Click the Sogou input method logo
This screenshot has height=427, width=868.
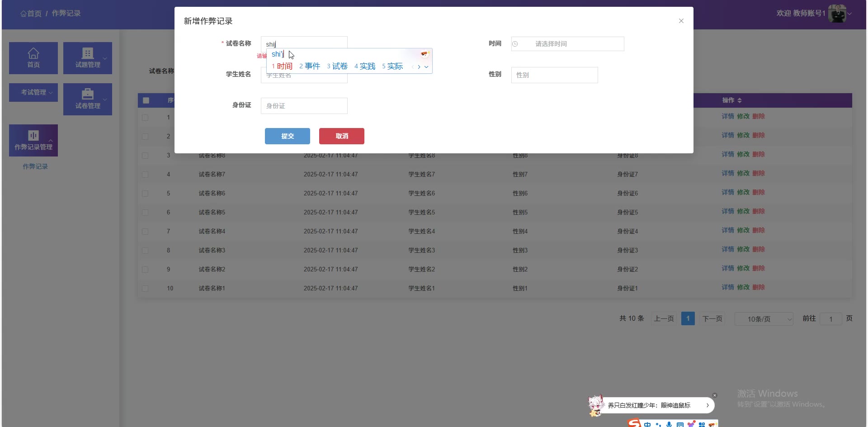pyautogui.click(x=634, y=423)
